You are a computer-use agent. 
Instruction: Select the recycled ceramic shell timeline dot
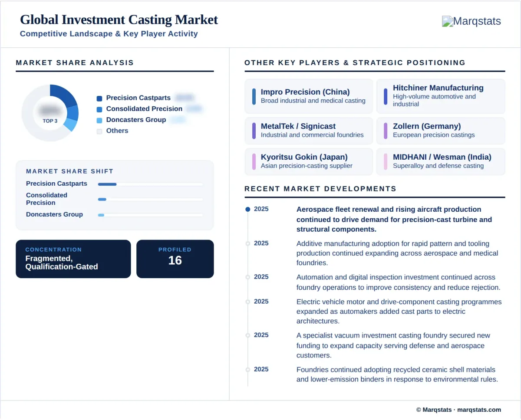click(x=248, y=369)
